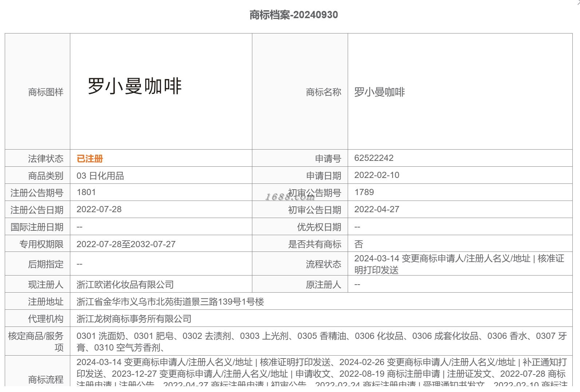Click the preliminary date 2022-04-27
This screenshot has width=580, height=392.
click(x=377, y=209)
